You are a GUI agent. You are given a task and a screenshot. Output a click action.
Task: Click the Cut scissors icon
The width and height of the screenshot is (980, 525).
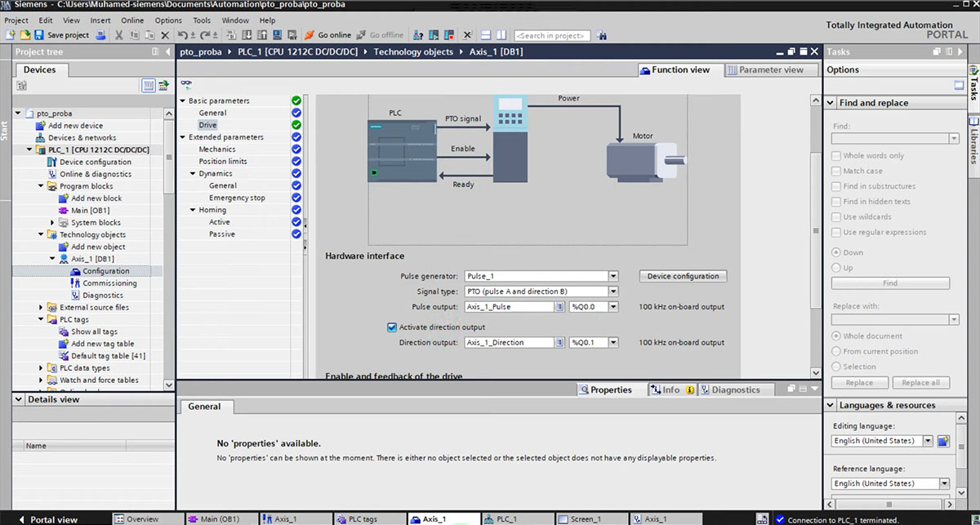pyautogui.click(x=119, y=35)
